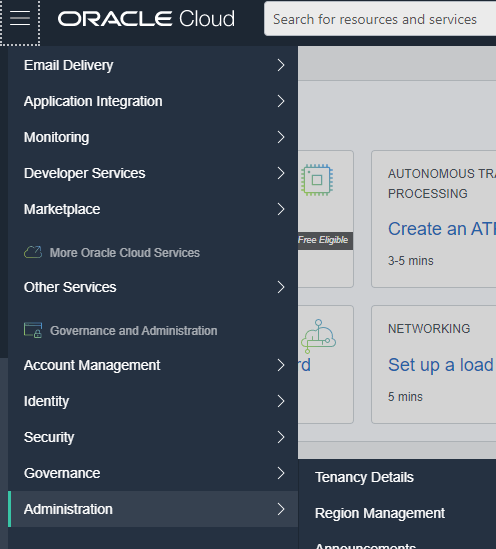
Task: Open the Application Integration menu item
Action: tap(153, 101)
